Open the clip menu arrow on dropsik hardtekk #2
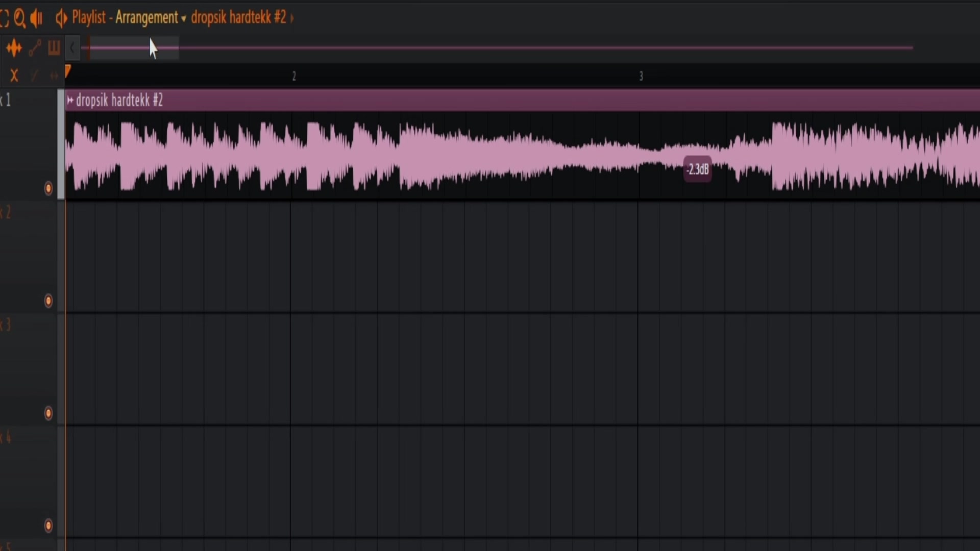980x551 pixels. click(70, 100)
